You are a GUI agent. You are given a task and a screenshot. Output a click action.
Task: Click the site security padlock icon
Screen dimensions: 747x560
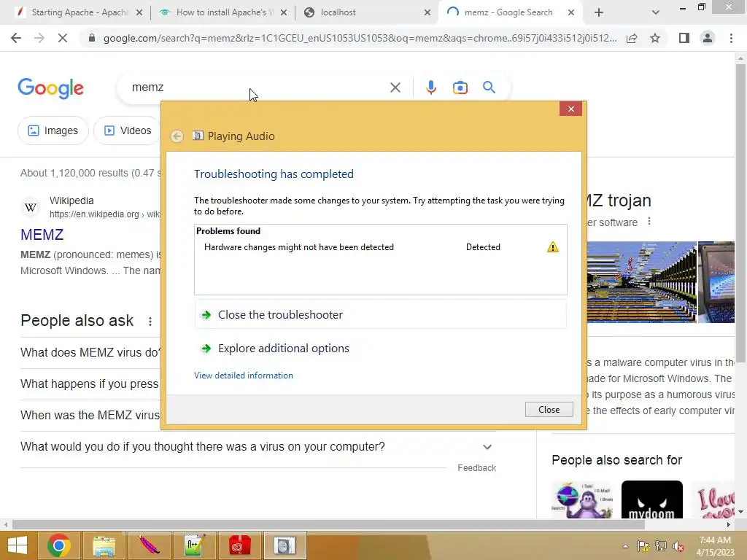click(x=92, y=38)
